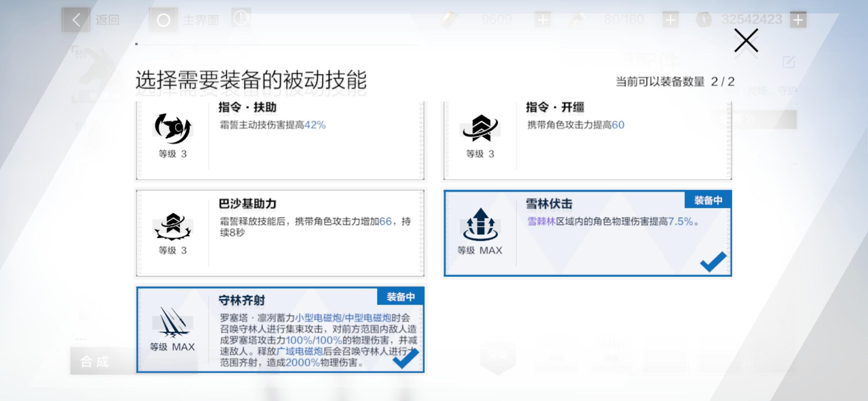
Task: Click 等级 3 label under 指令·开缰
Action: [x=480, y=154]
